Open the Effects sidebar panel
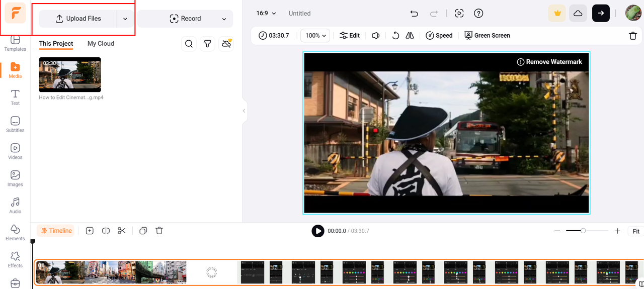The width and height of the screenshot is (644, 289). tap(15, 260)
